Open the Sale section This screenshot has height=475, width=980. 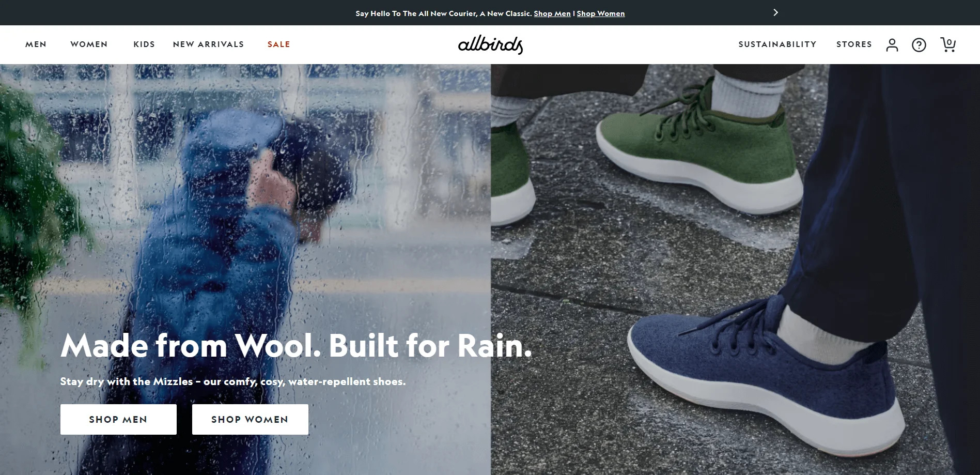pos(279,44)
